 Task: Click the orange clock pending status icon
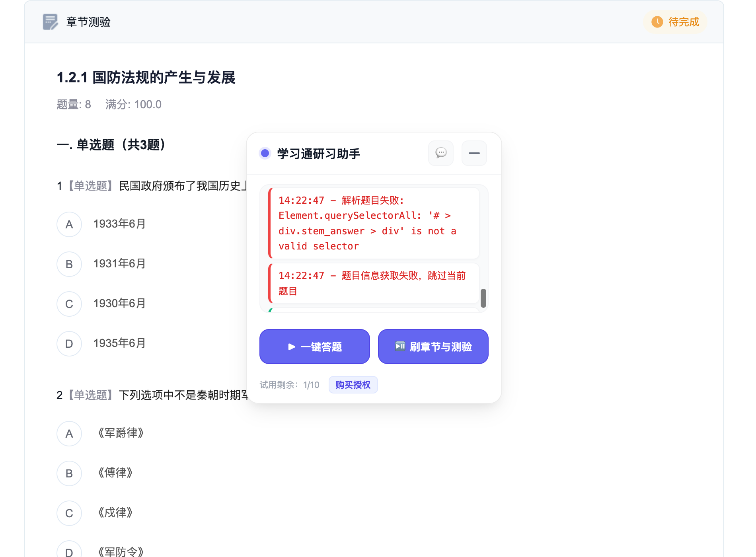657,22
